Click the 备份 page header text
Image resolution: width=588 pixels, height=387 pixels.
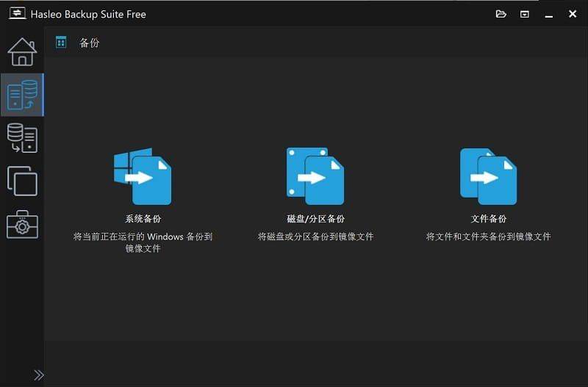89,43
